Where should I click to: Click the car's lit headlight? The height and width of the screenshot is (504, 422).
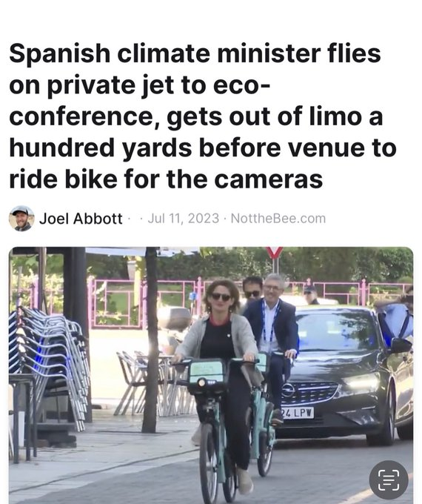pyautogui.click(x=361, y=383)
